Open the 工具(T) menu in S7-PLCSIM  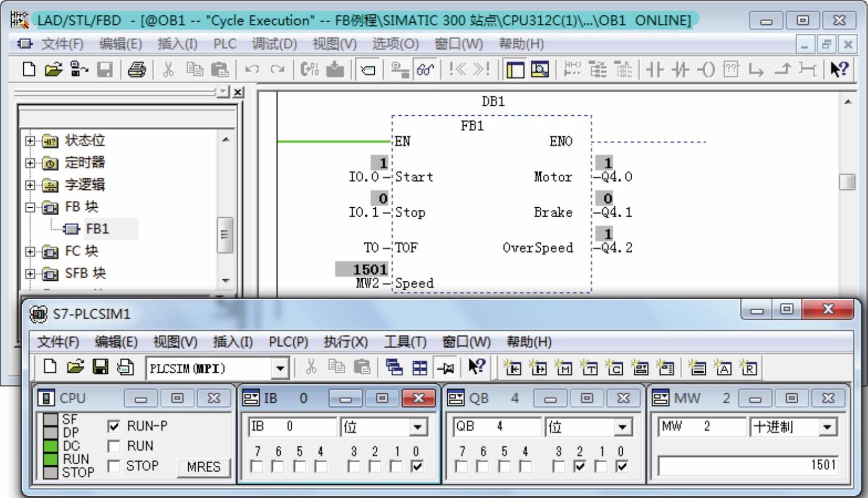click(405, 342)
